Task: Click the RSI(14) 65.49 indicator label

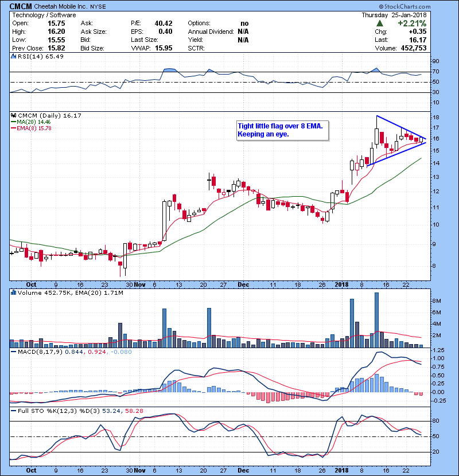Action: (41, 56)
